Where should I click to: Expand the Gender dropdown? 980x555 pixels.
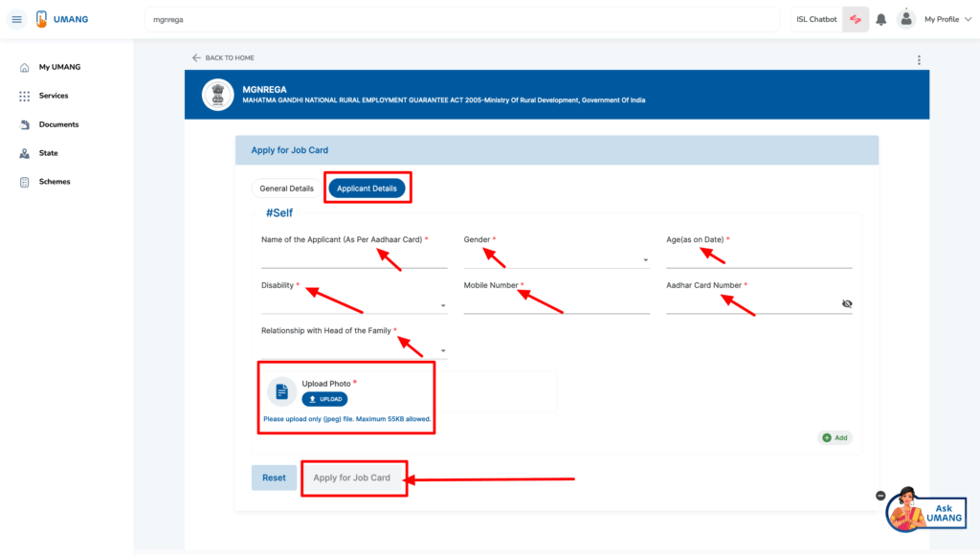tap(645, 260)
